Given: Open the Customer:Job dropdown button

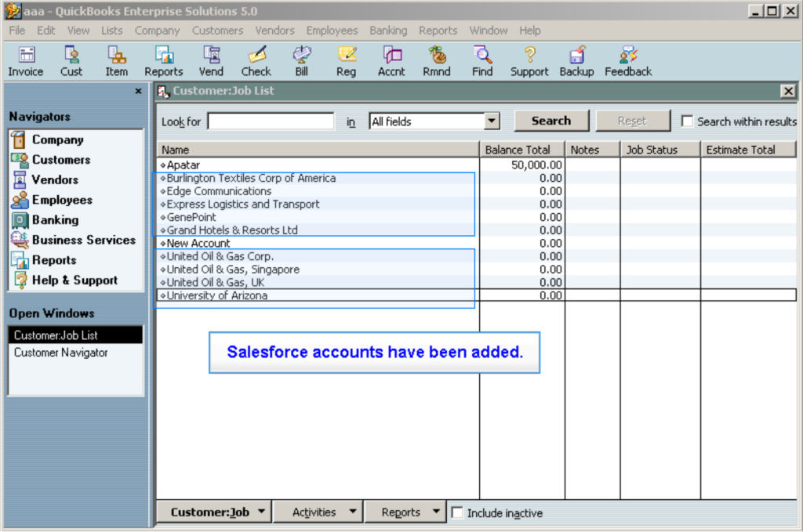Looking at the screenshot, I should click(x=213, y=512).
